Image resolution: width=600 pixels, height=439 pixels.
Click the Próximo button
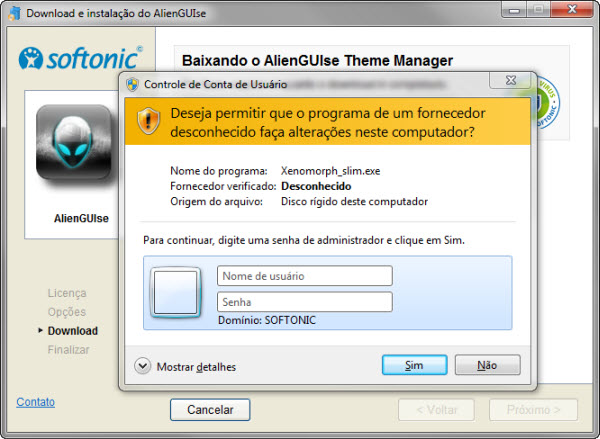coord(541,409)
